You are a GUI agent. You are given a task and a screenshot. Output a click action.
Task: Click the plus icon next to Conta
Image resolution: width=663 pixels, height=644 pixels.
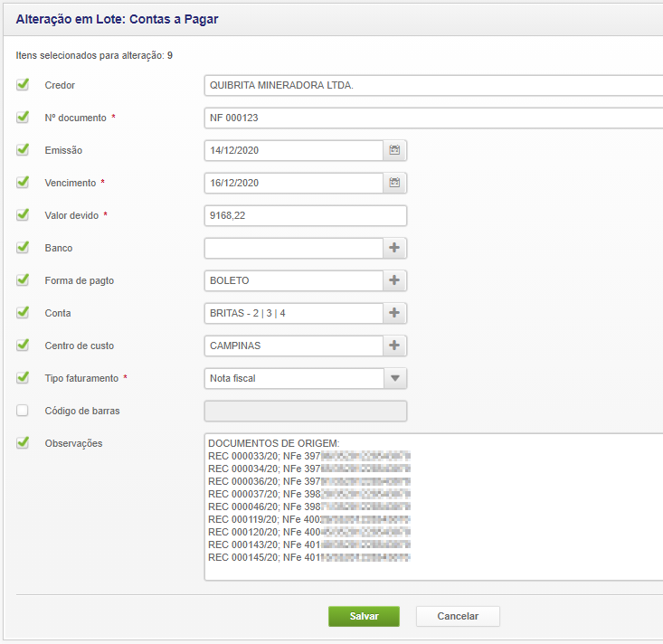394,313
